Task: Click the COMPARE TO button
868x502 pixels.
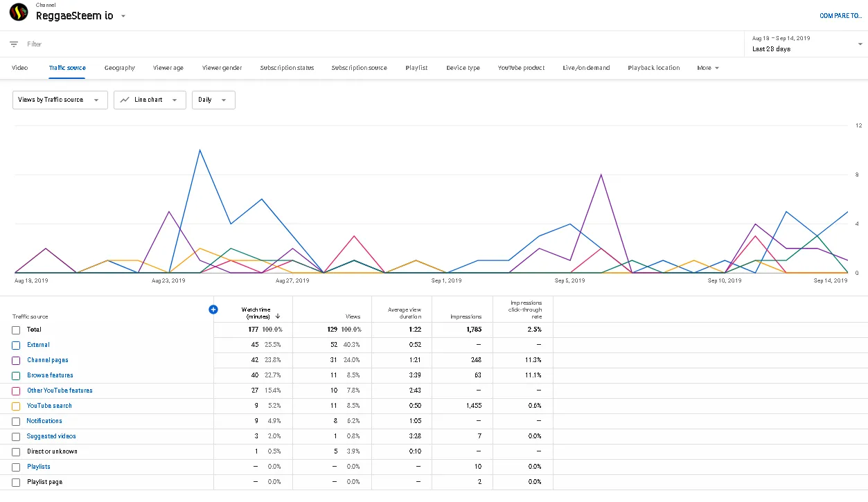Action: coord(840,16)
